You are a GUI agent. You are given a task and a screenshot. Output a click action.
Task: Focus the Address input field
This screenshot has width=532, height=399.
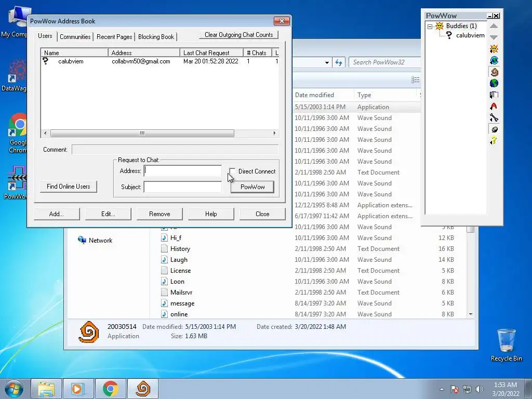click(182, 170)
